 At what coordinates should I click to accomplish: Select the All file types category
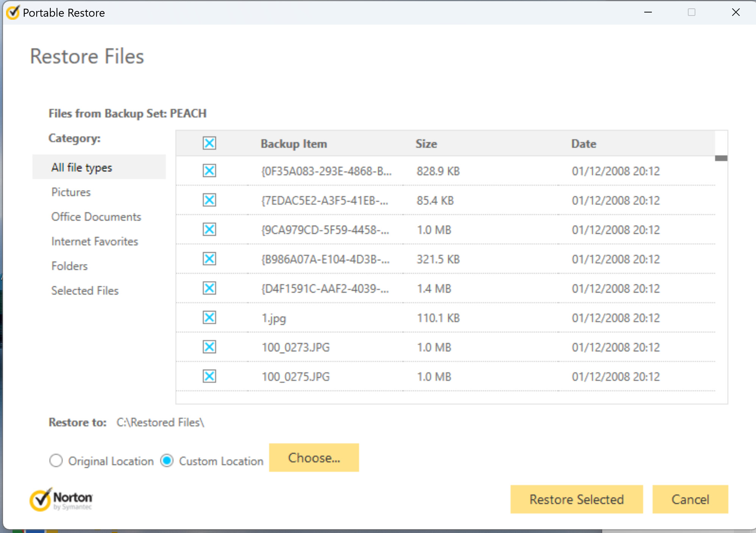82,167
